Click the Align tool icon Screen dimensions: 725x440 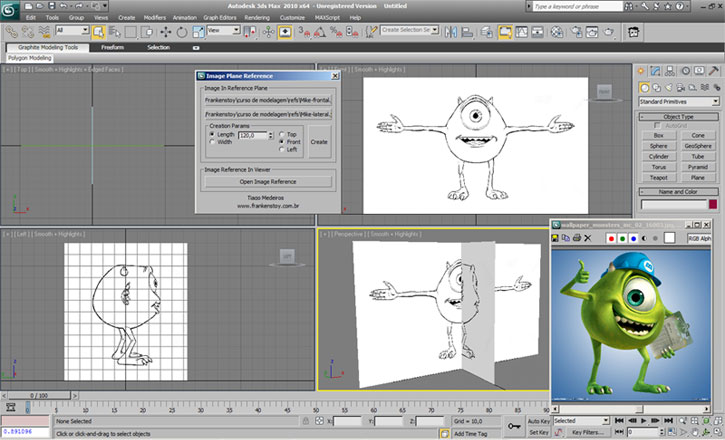(467, 32)
